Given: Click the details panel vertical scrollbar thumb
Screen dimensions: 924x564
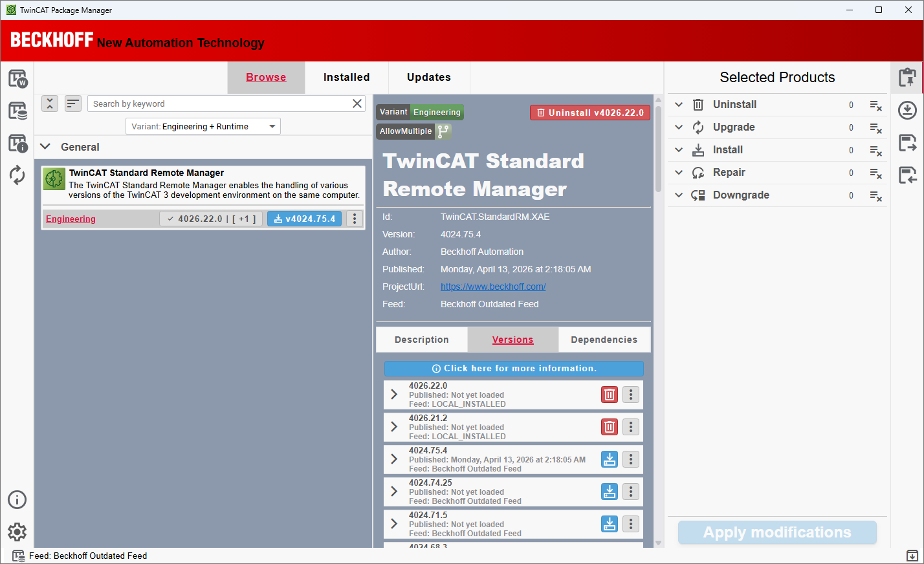Looking at the screenshot, I should click(x=658, y=149).
